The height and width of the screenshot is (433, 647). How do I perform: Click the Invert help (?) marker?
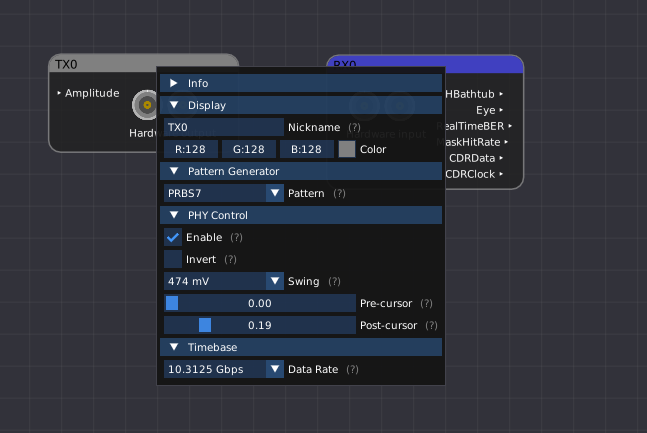(x=230, y=259)
